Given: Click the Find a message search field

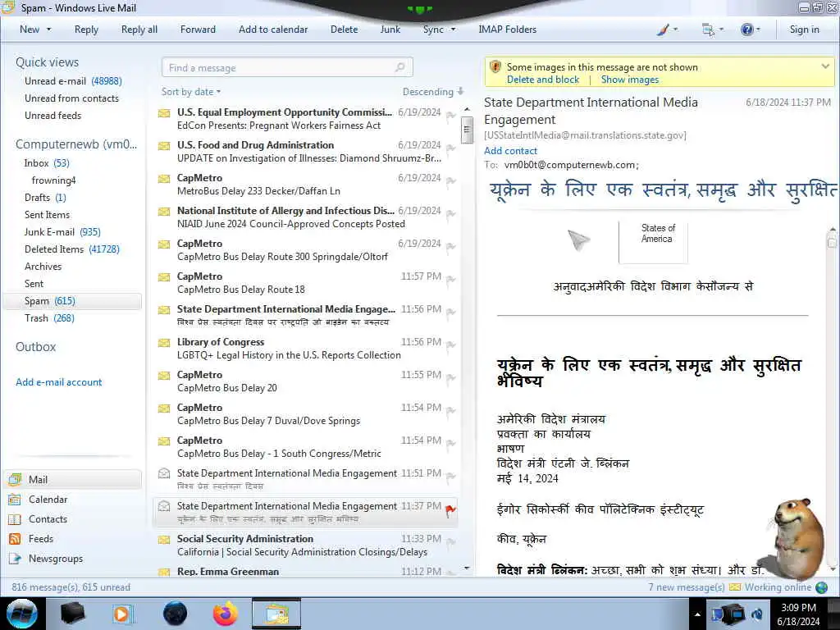Looking at the screenshot, I should click(x=287, y=67).
